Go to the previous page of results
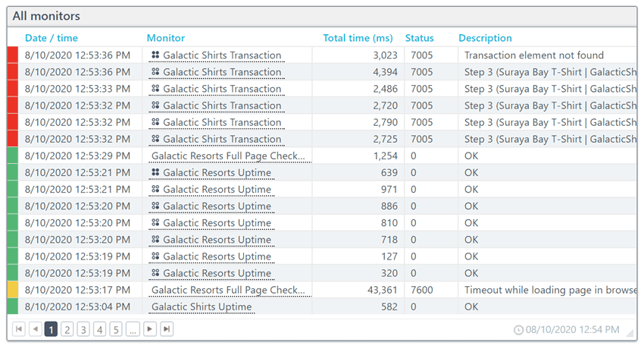 [36, 329]
